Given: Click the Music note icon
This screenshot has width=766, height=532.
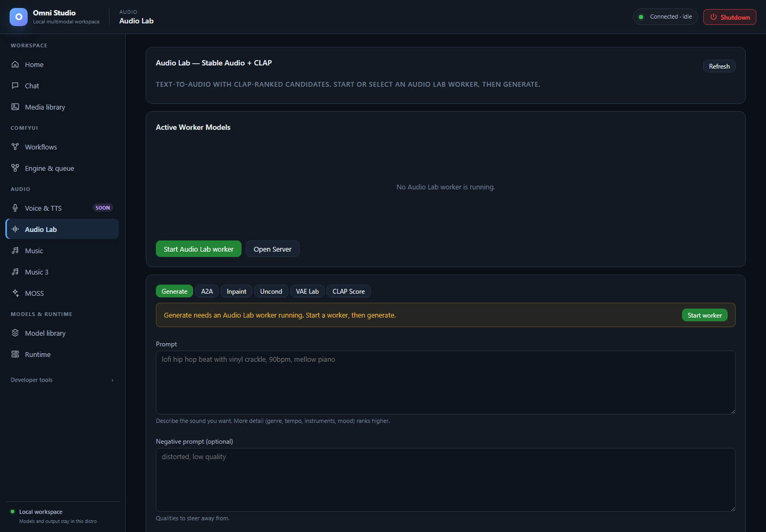Looking at the screenshot, I should (15, 251).
